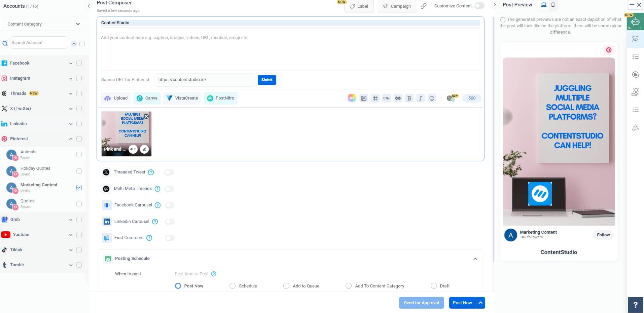Viewport: 644px width, 313px height.
Task: Switch the post preview to mobile view
Action: pos(553,5)
